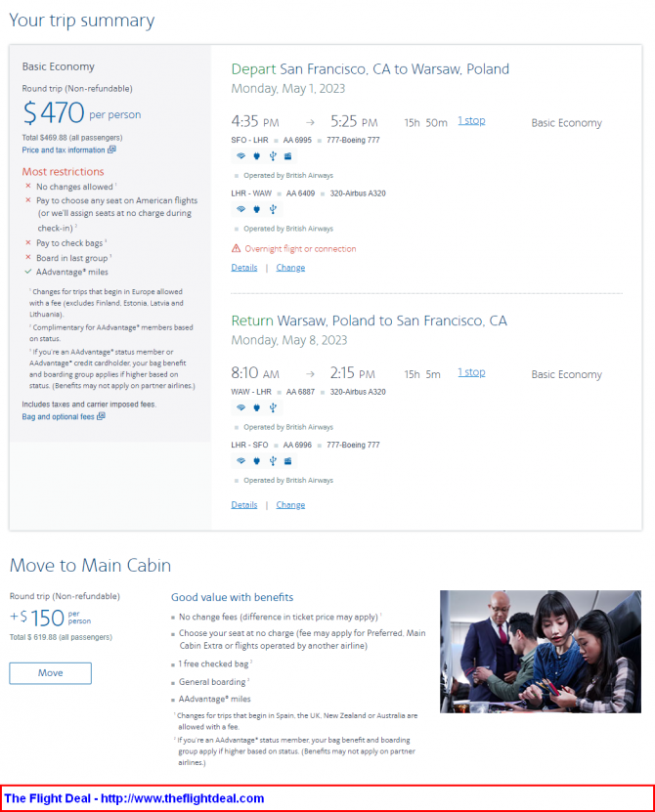Click the Most restrictions heading
Screen dimensions: 655x812
coord(63,171)
